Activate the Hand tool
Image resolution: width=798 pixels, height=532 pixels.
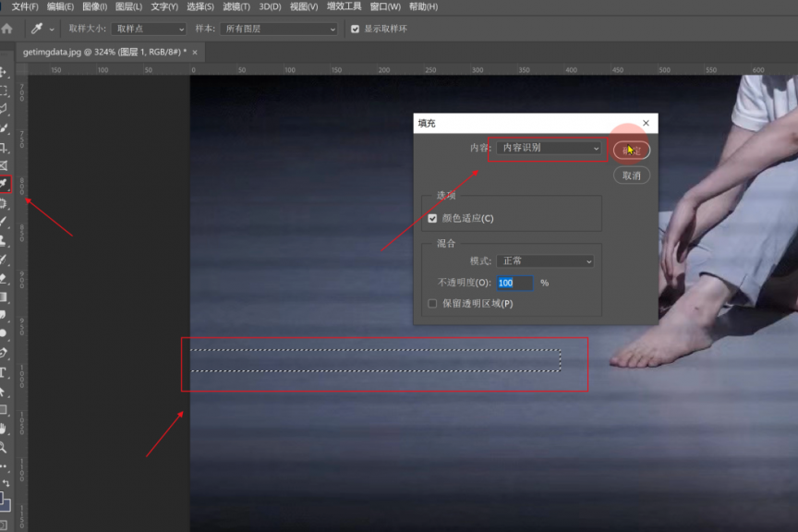4,429
